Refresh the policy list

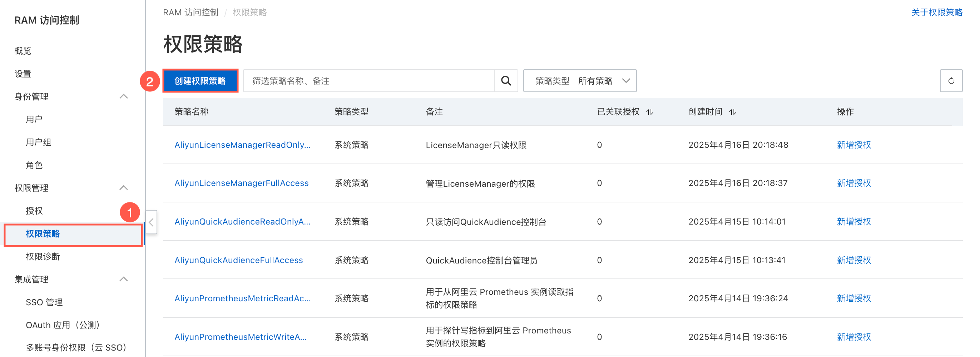[951, 81]
